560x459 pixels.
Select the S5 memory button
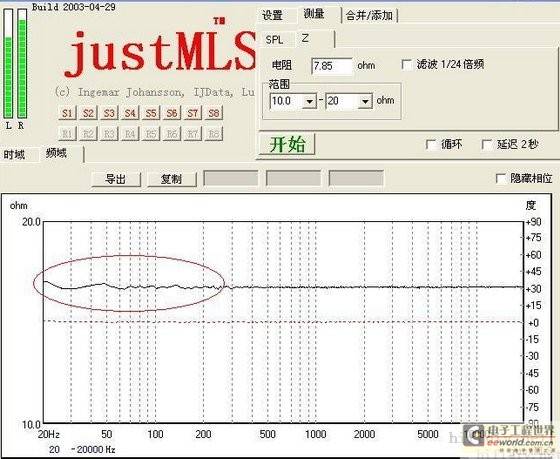(151, 113)
